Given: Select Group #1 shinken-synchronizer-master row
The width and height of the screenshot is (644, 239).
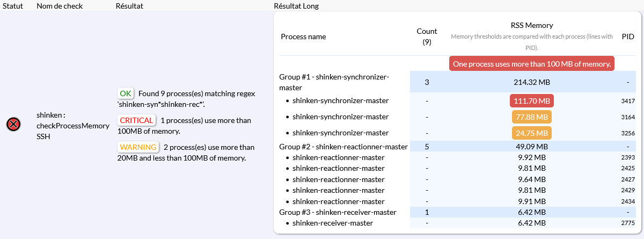Looking at the screenshot, I should tap(333, 82).
